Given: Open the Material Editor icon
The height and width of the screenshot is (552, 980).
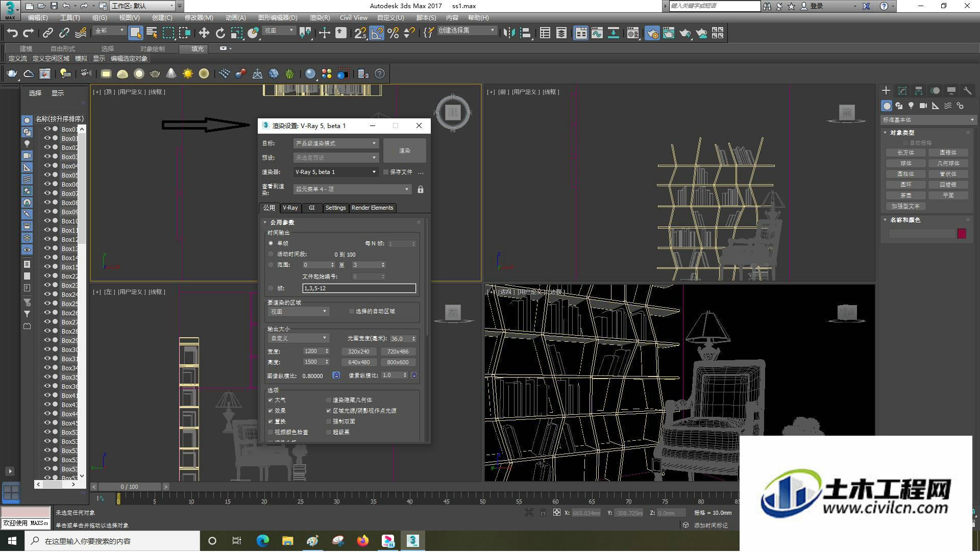Looking at the screenshot, I should [x=633, y=33].
